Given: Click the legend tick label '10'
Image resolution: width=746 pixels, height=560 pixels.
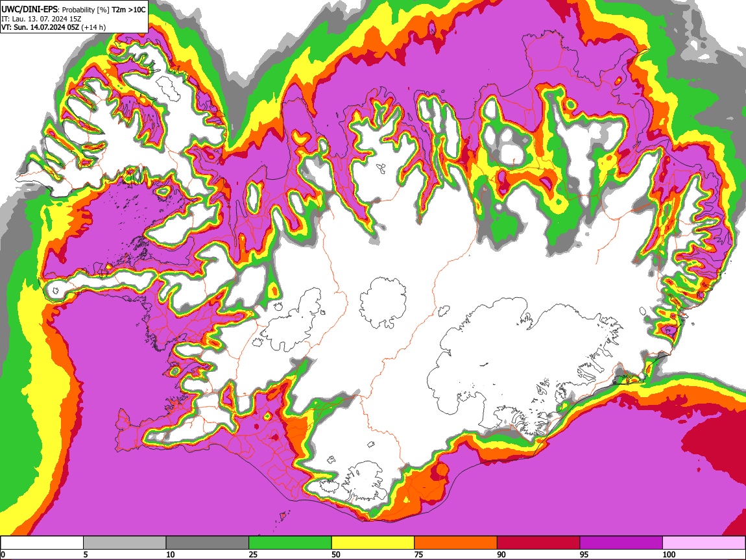Looking at the screenshot, I should point(171,554).
